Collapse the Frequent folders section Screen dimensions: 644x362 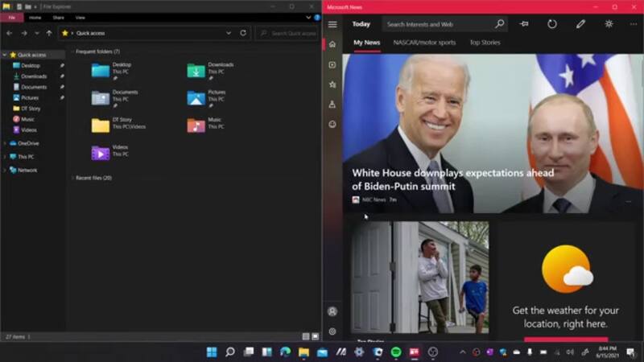tap(72, 51)
